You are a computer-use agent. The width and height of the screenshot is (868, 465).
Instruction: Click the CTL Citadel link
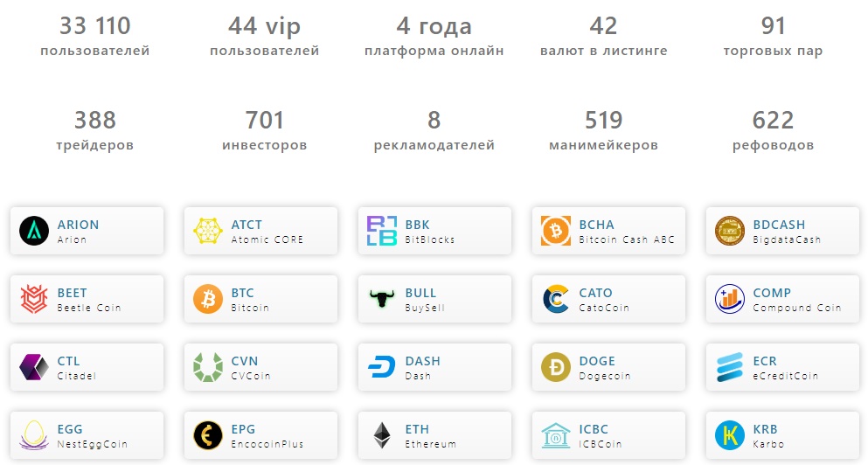pyautogui.click(x=87, y=367)
